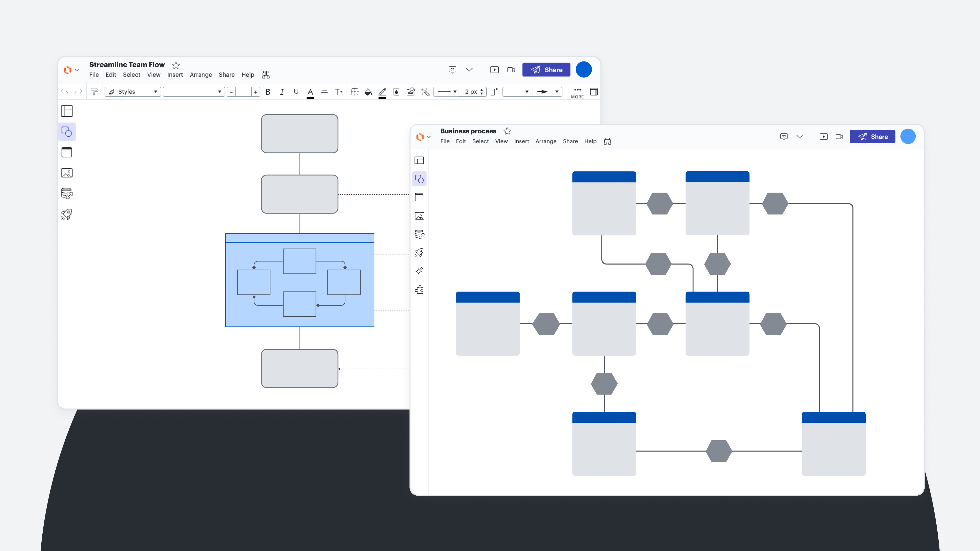Click the font size input field
Image resolution: width=980 pixels, height=551 pixels.
(x=243, y=92)
